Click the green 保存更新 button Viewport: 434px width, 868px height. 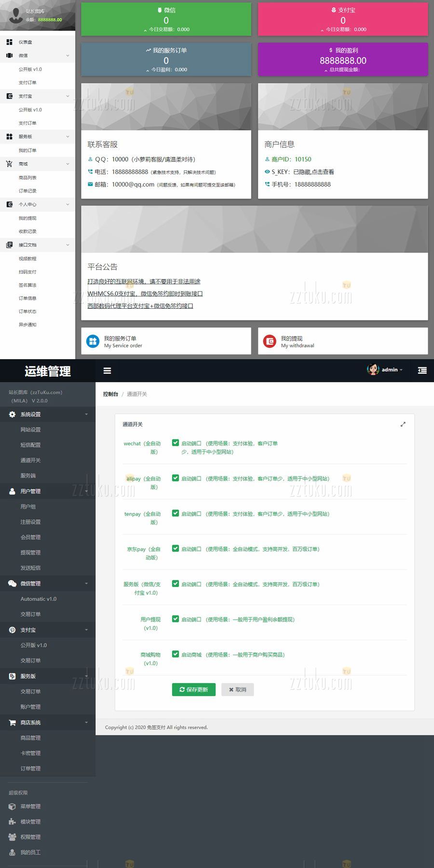click(194, 689)
